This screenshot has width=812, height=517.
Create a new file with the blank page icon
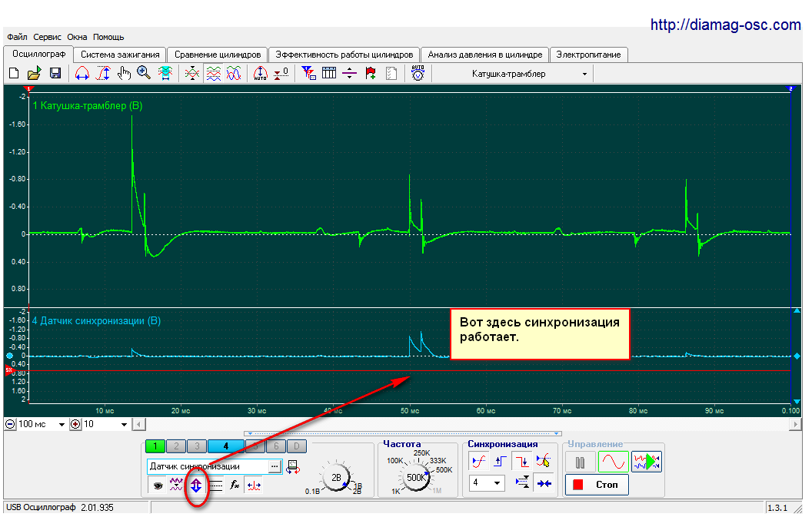point(14,74)
